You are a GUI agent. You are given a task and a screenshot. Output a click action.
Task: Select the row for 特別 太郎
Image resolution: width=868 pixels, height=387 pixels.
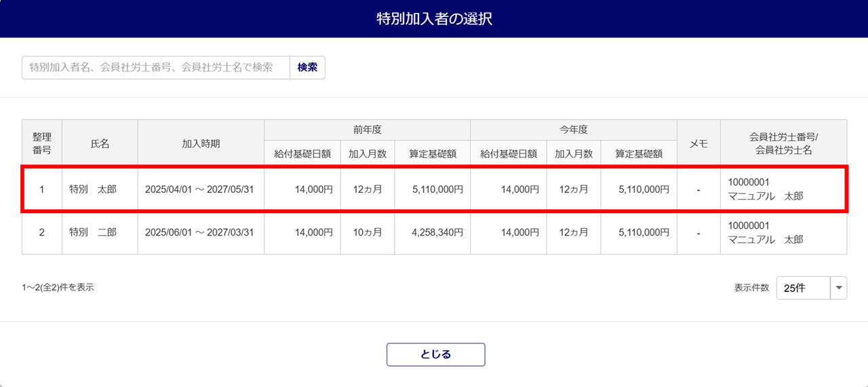[x=93, y=189]
